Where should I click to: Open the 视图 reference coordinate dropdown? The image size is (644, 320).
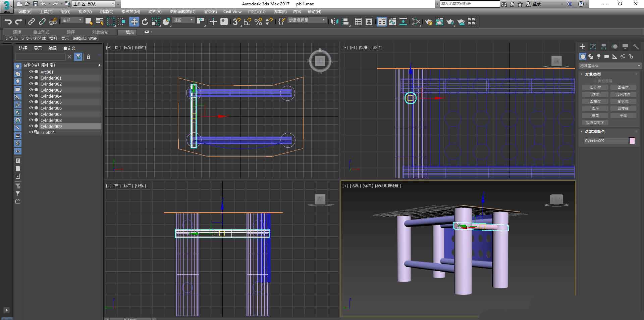pyautogui.click(x=183, y=20)
